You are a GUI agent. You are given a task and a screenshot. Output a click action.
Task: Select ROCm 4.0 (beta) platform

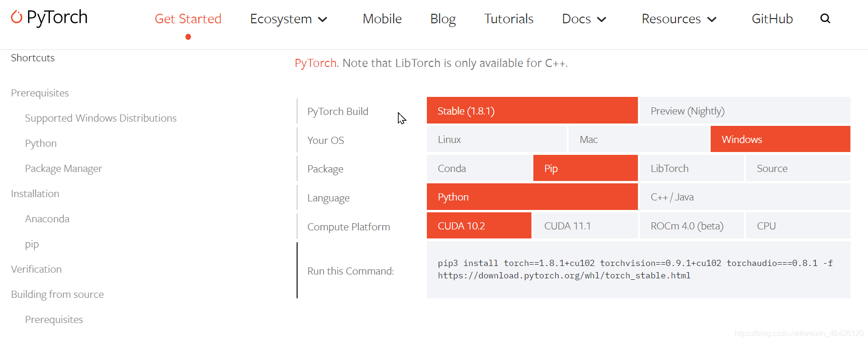pyautogui.click(x=692, y=226)
